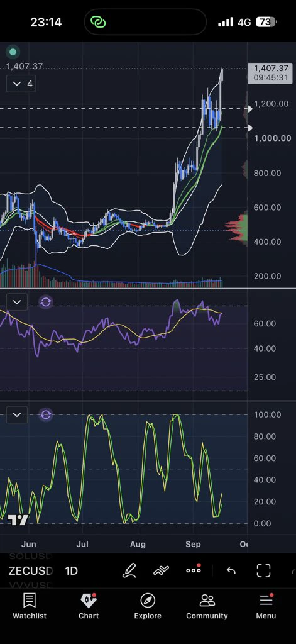The image size is (296, 644).
Task: Tap the price label left of the chart top
Action: coord(25,66)
